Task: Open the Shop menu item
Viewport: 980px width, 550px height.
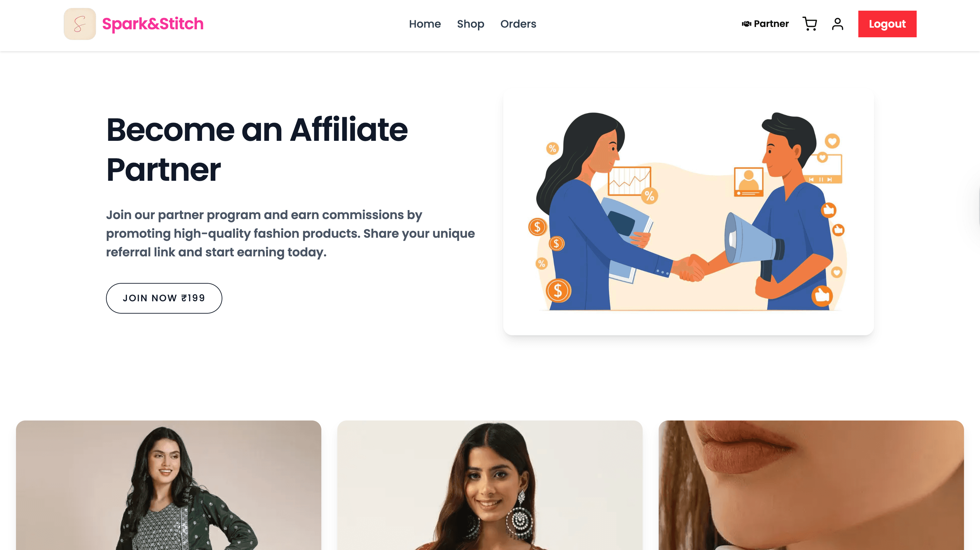Action: tap(470, 24)
